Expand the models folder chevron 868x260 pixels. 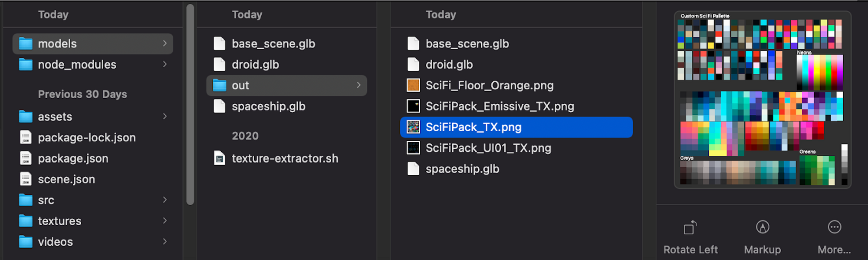[x=165, y=43]
